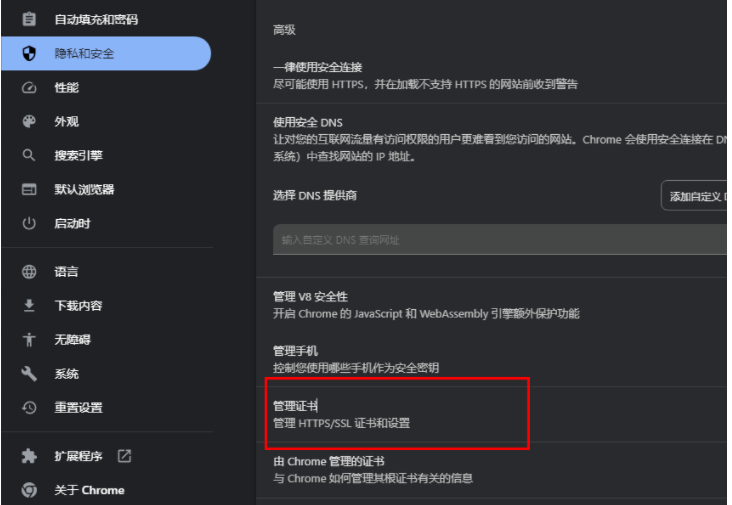Click the performance gauge icon

coord(29,87)
